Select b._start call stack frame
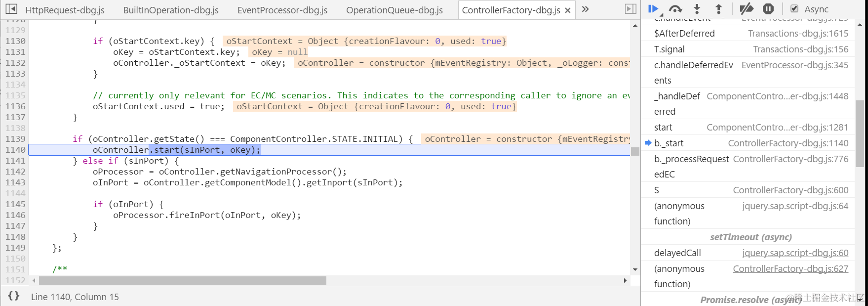The image size is (868, 306). coord(748,143)
